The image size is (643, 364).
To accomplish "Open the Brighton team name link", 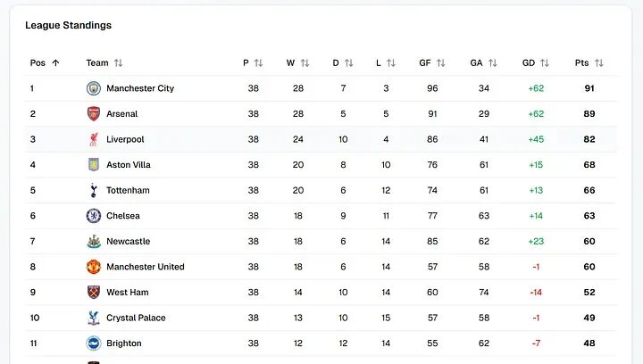I will 124,343.
